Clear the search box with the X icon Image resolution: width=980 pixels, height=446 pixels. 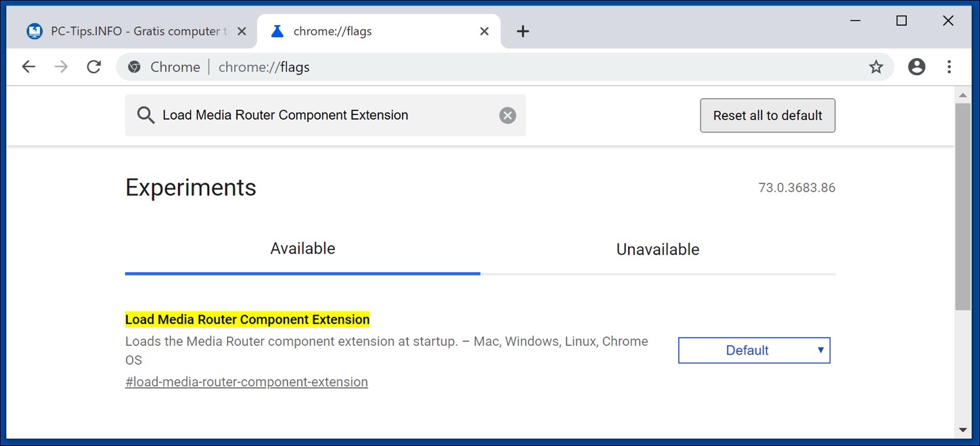(x=507, y=115)
